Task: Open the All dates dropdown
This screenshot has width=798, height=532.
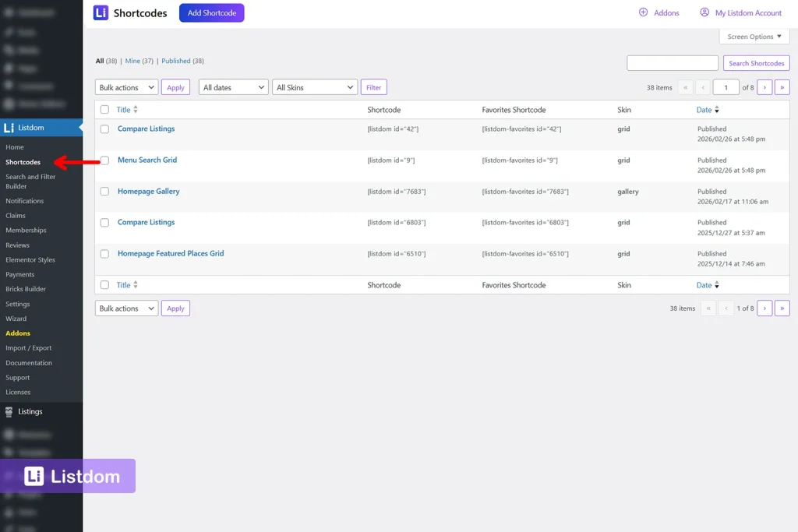Action: pyautogui.click(x=233, y=86)
